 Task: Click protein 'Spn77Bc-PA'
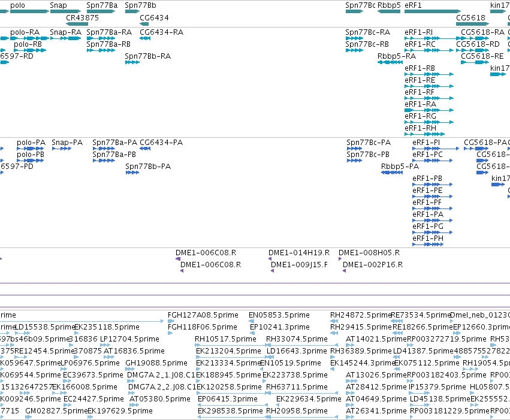pyautogui.click(x=369, y=143)
